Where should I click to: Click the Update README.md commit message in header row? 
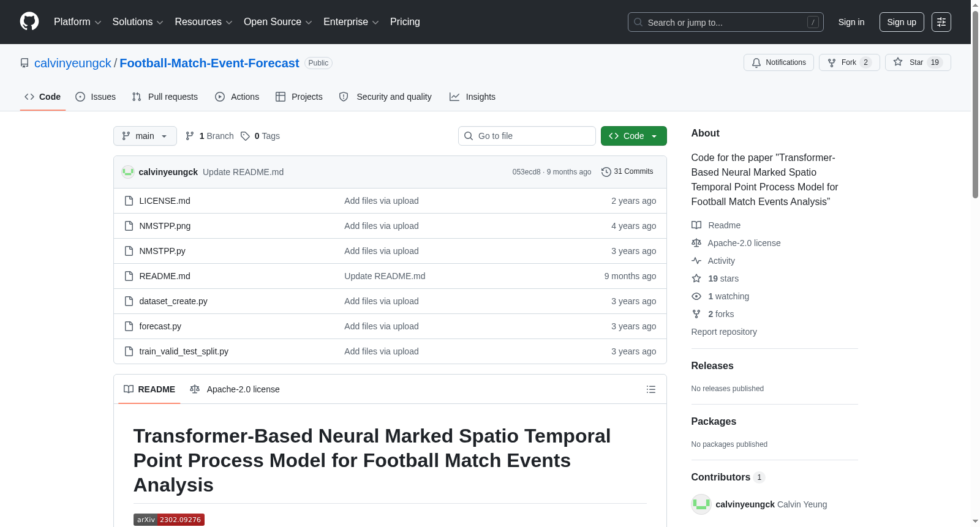243,172
